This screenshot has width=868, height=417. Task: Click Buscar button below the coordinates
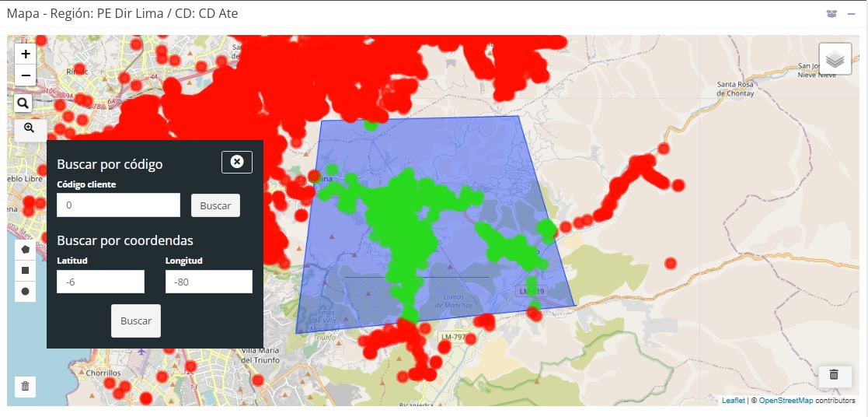(x=136, y=321)
